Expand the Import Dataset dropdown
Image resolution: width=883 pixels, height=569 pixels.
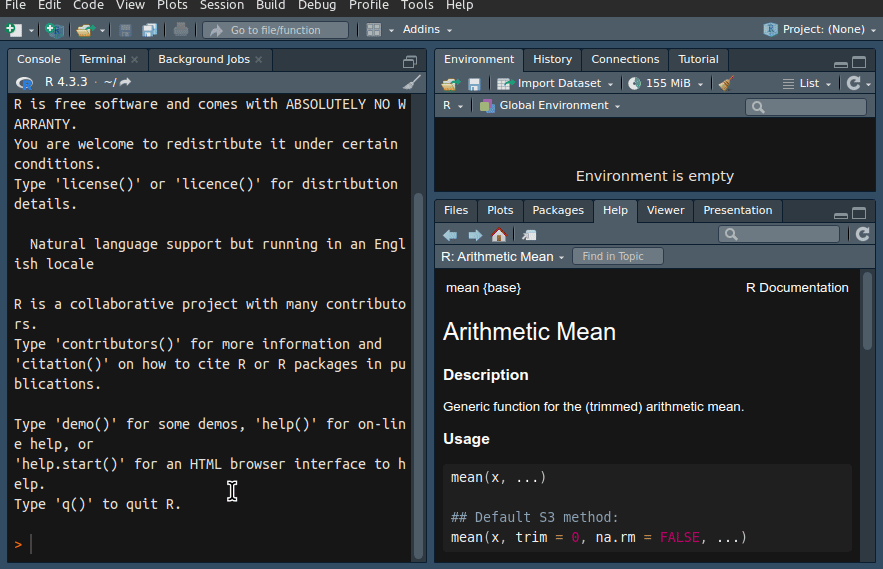pos(556,84)
